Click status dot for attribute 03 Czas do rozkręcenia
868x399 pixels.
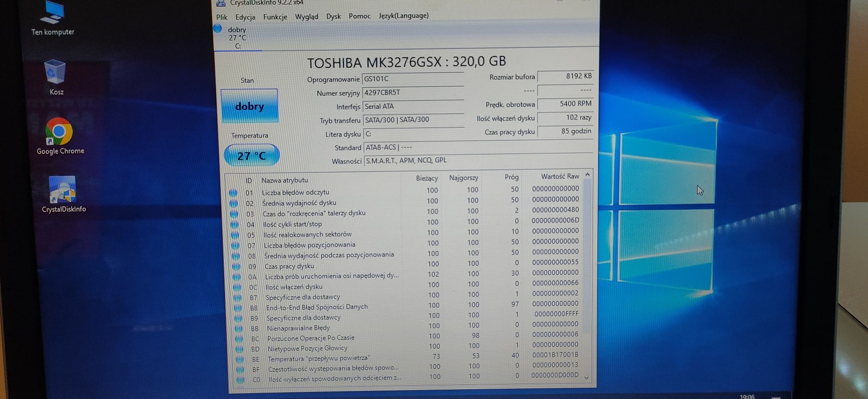coord(234,214)
